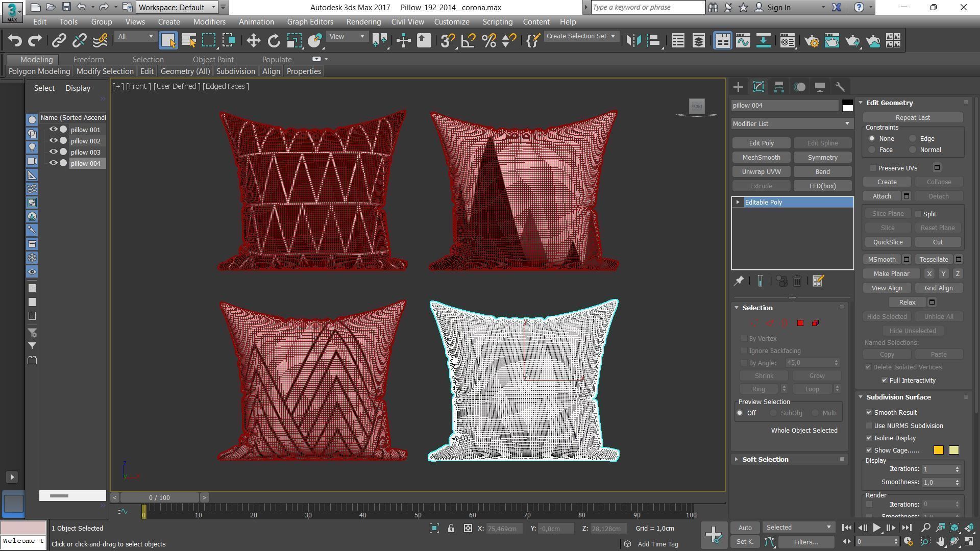Click the Make Planar button
Image resolution: width=980 pixels, height=551 pixels.
pos(891,274)
